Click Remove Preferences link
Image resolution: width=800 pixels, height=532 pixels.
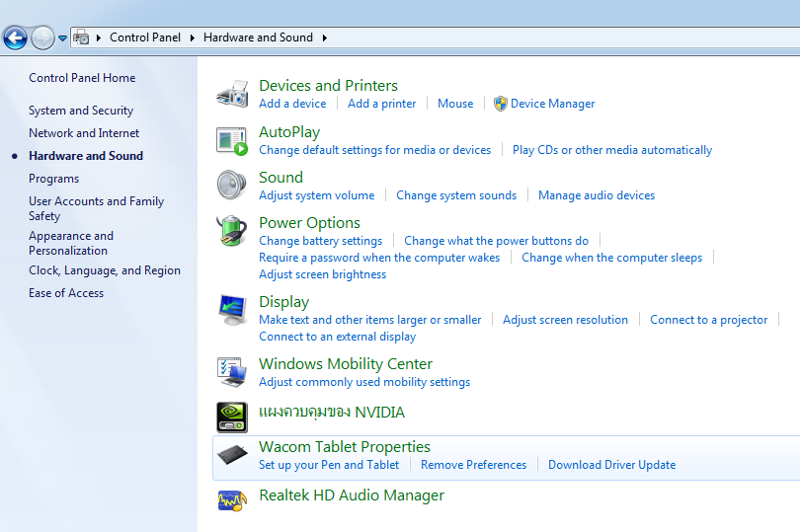pos(473,465)
